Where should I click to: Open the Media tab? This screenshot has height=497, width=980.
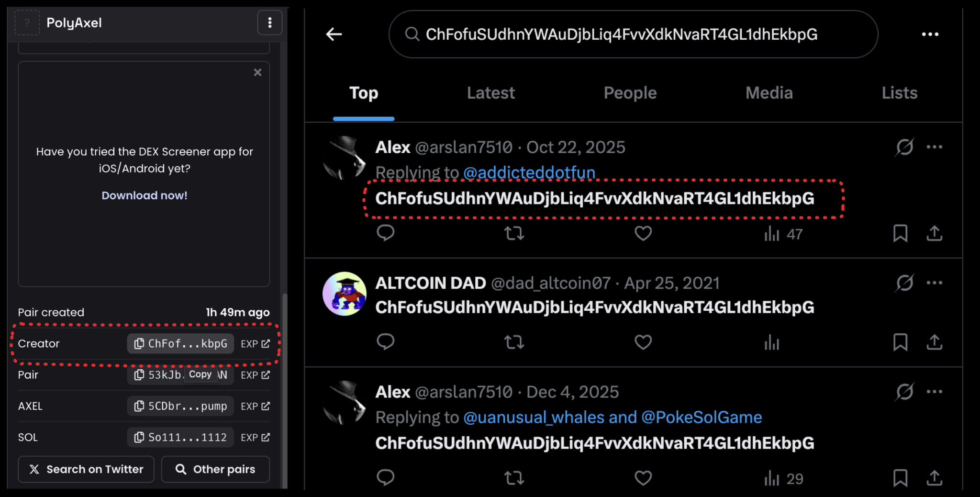point(769,93)
